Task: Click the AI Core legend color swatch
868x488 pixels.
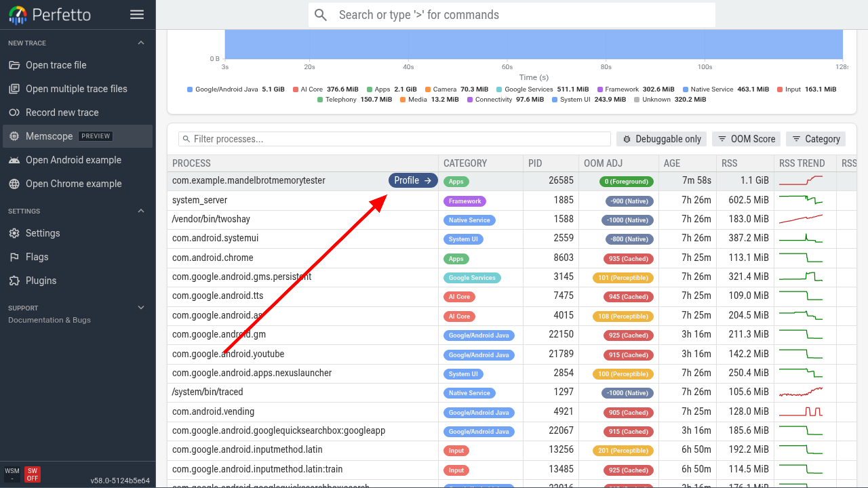Action: (296, 89)
